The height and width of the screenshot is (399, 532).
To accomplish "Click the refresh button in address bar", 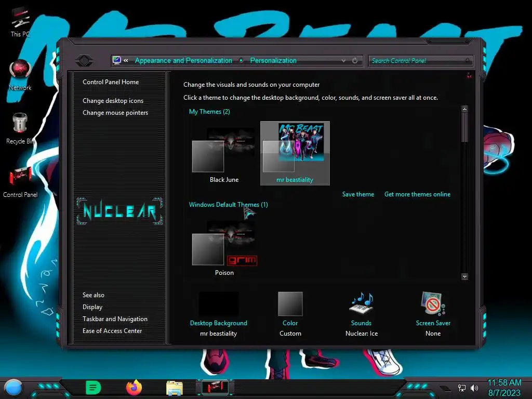I will (355, 60).
